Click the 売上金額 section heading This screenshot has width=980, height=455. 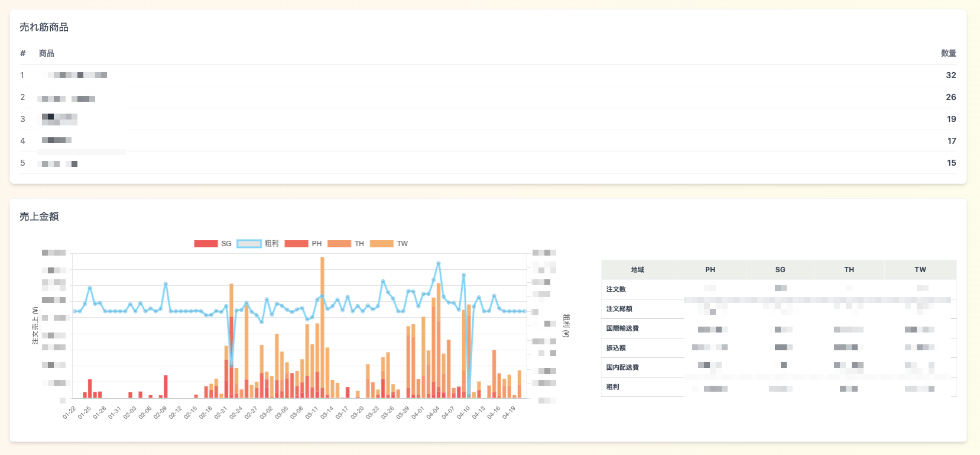[39, 217]
